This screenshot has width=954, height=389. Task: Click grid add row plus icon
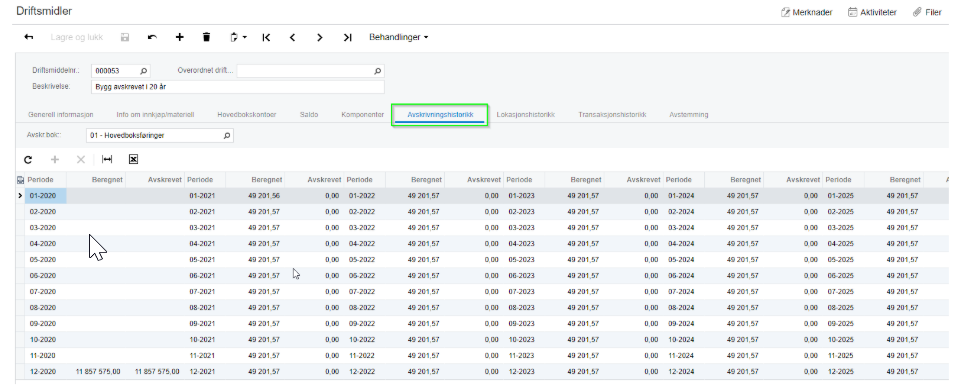[54, 159]
